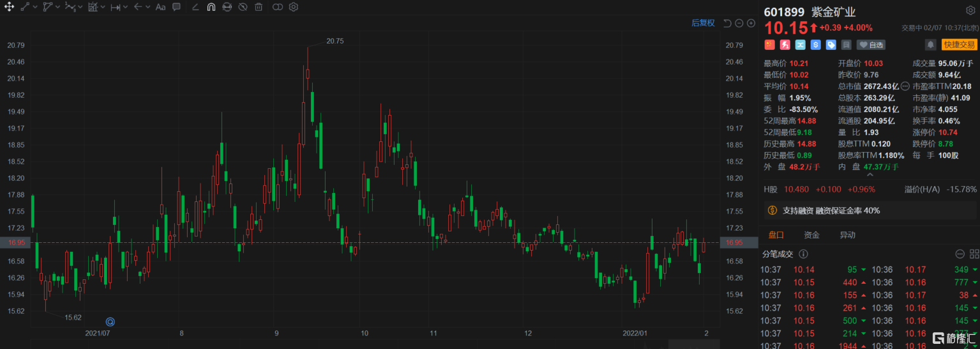Switch to the 盘口 tab
Screen dimensions: 980x349
(775, 235)
